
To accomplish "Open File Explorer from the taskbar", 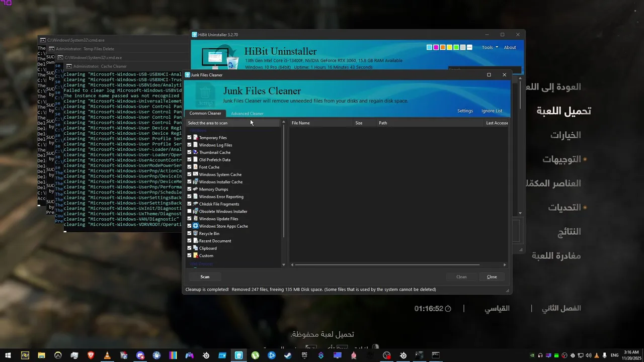I will [41, 355].
